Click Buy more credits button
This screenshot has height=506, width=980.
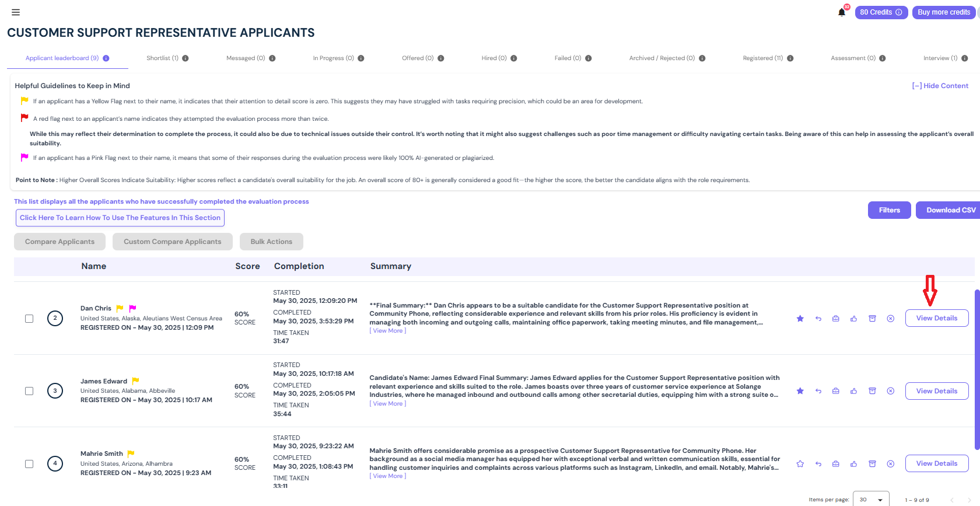[x=944, y=12]
